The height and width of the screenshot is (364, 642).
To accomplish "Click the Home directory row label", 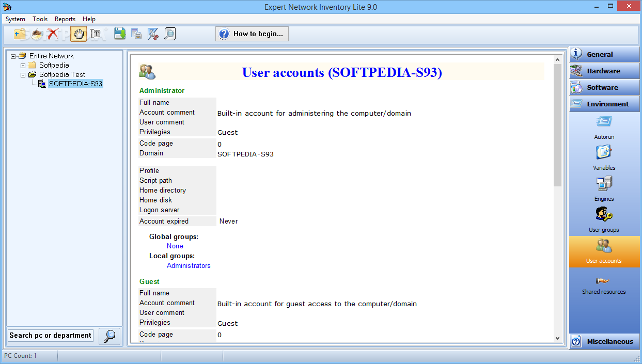I will pyautogui.click(x=163, y=191).
